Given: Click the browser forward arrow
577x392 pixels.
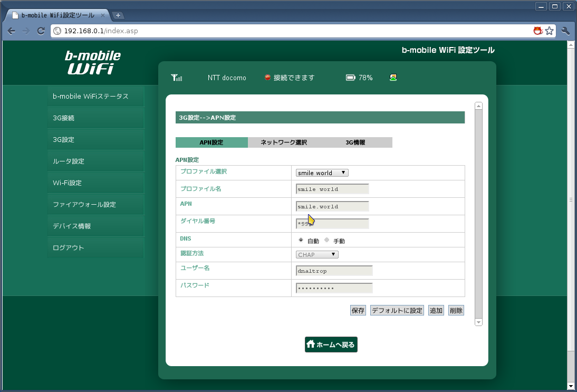Looking at the screenshot, I should tap(26, 31).
